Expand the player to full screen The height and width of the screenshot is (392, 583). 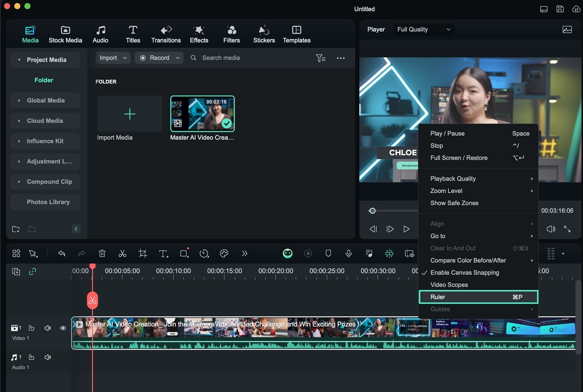coord(567,229)
